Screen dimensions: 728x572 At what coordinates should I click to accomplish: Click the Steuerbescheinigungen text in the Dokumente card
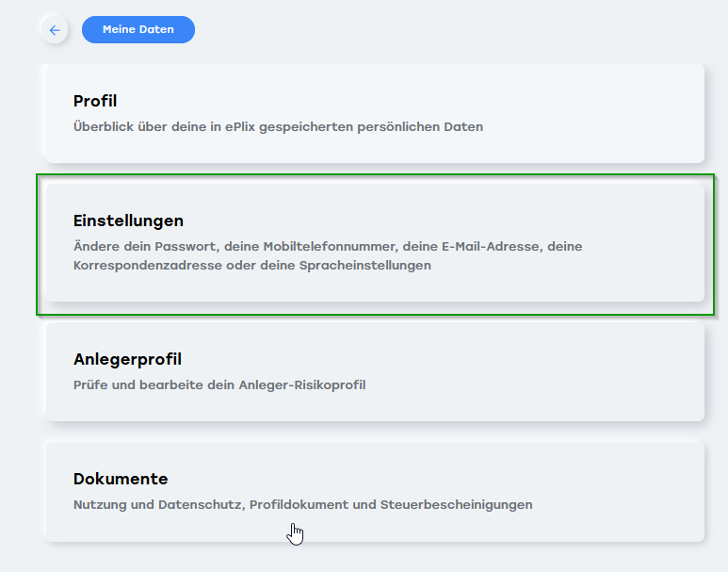(x=457, y=505)
